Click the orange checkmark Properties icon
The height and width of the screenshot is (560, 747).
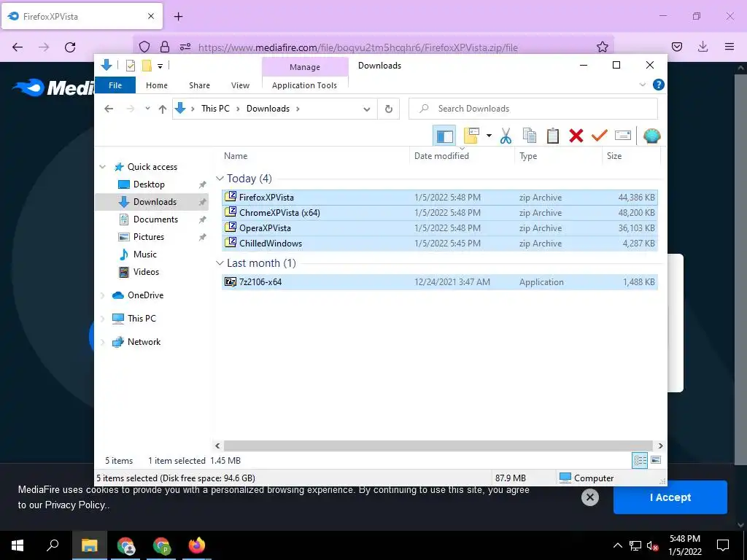click(x=600, y=136)
